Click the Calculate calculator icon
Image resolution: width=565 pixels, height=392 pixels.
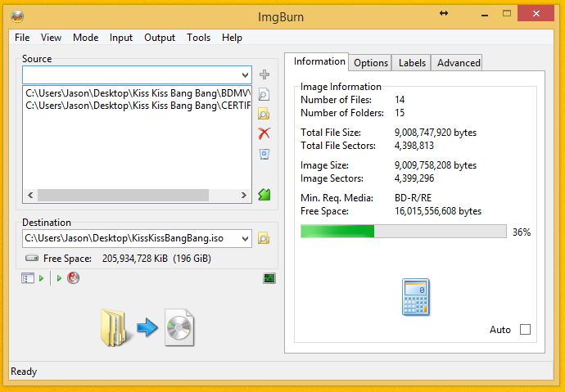pyautogui.click(x=415, y=297)
